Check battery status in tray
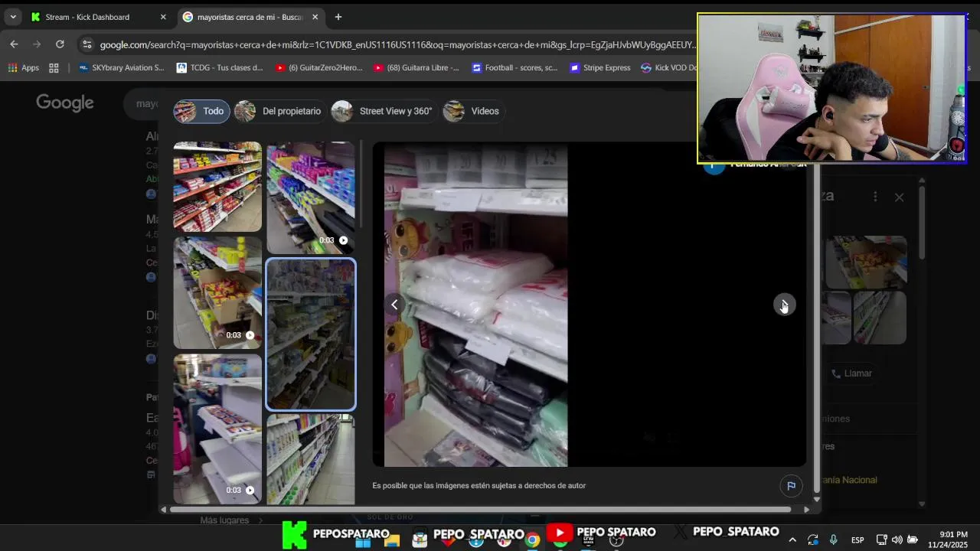980x551 pixels. [x=913, y=540]
